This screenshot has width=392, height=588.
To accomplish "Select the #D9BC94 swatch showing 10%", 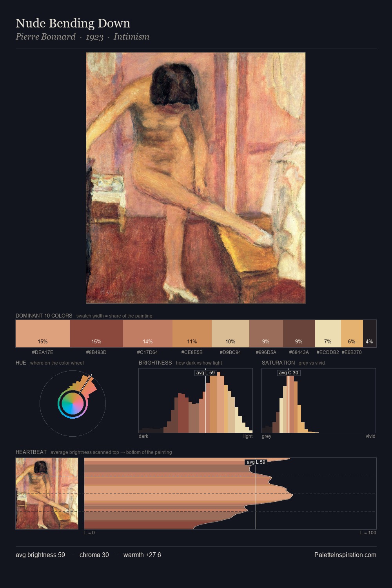I will (230, 334).
